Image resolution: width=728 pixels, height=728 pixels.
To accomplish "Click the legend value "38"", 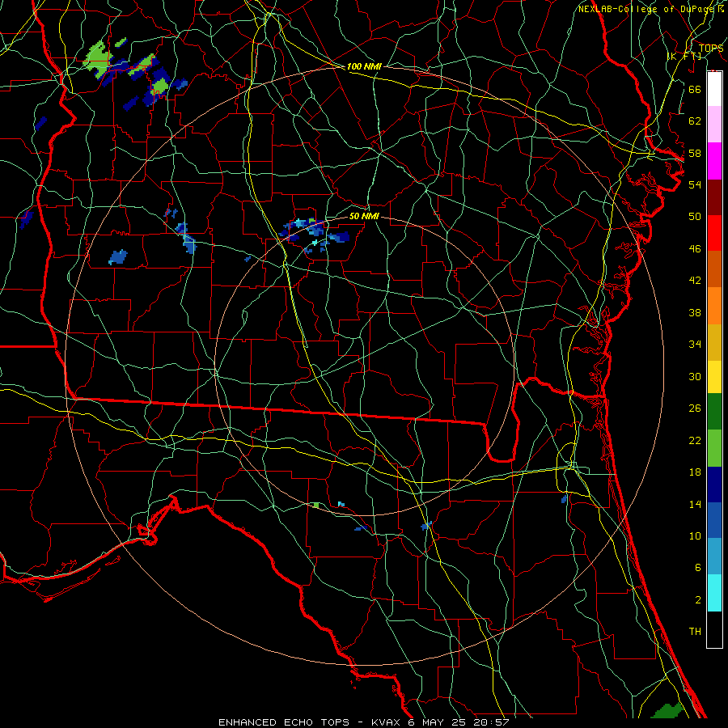I will pos(695,312).
